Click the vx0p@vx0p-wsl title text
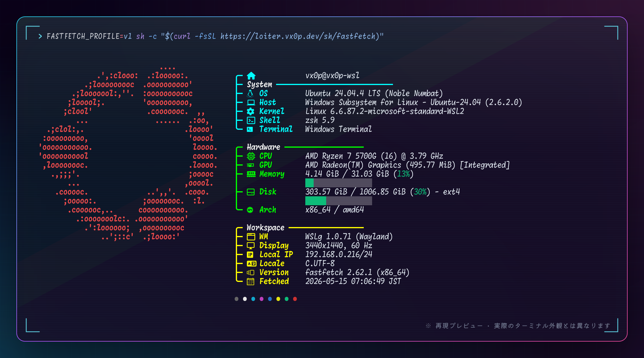This screenshot has height=358, width=644. [x=332, y=75]
